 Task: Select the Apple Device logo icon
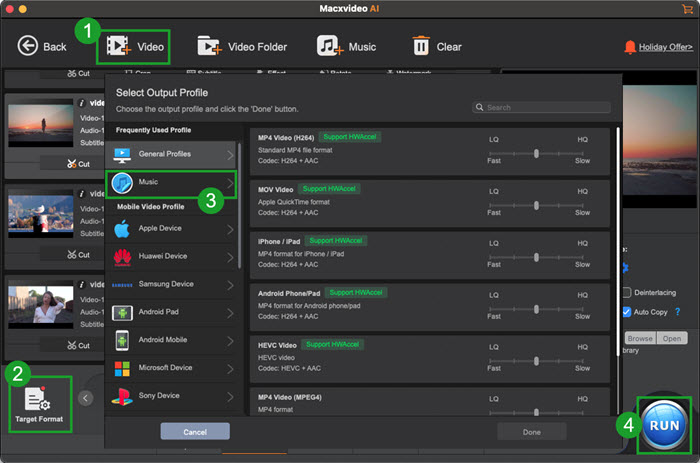point(122,229)
